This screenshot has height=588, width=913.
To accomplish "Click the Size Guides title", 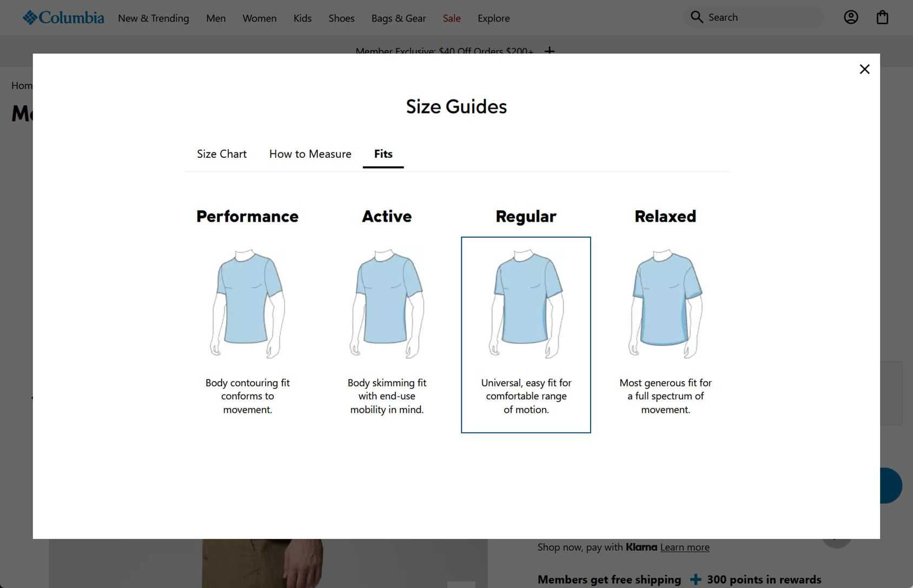I will pyautogui.click(x=457, y=106).
